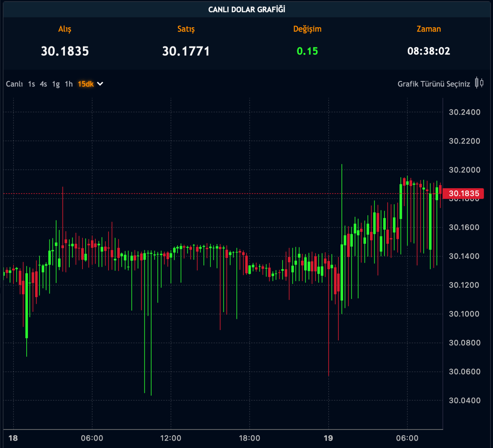Click the Zaman clock reading 08:38:02

pyautogui.click(x=428, y=51)
